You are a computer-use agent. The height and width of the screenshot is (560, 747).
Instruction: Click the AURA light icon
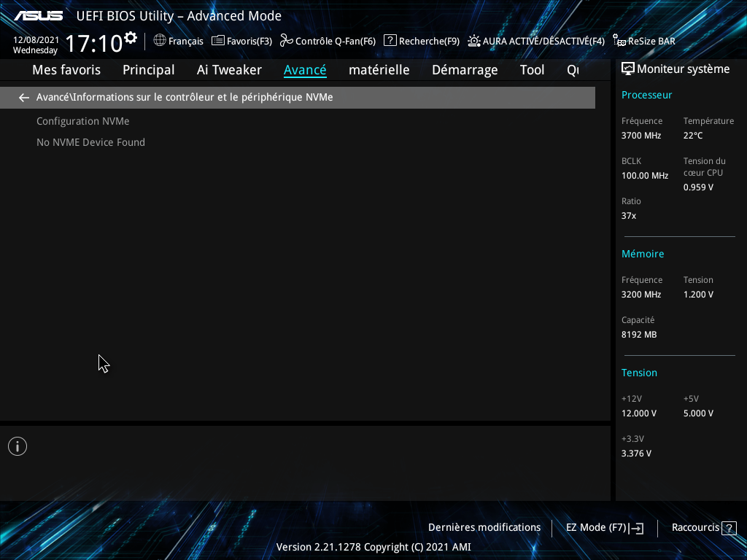click(x=474, y=41)
